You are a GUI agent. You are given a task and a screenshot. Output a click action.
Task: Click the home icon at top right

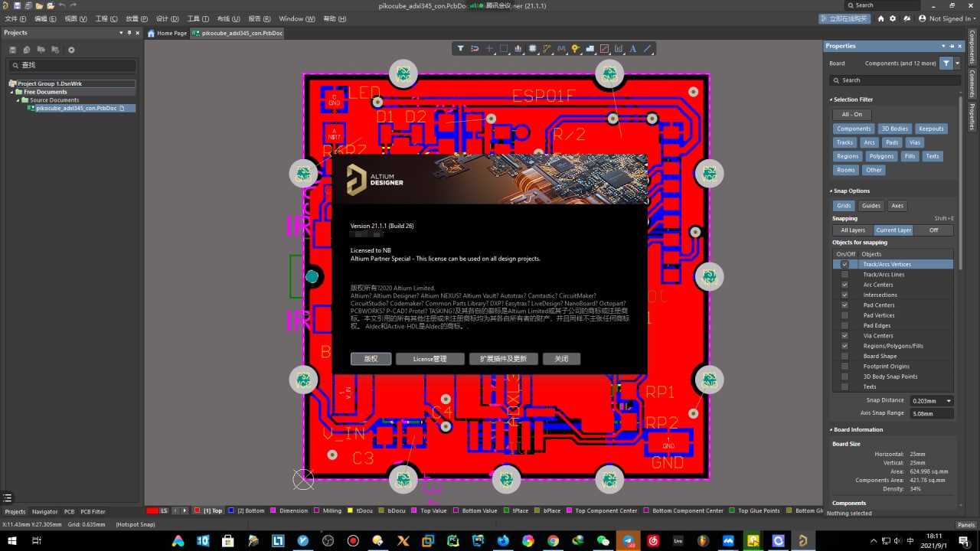(881, 18)
